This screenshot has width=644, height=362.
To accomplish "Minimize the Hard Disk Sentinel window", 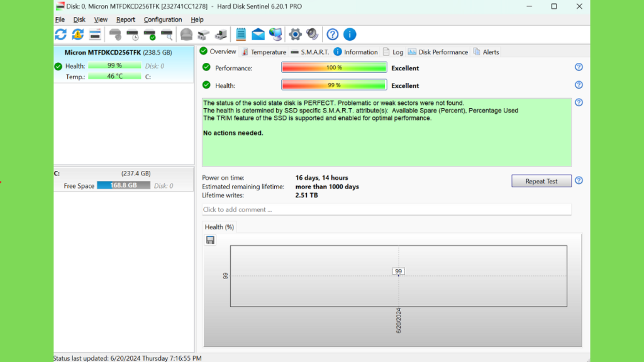I will [529, 6].
